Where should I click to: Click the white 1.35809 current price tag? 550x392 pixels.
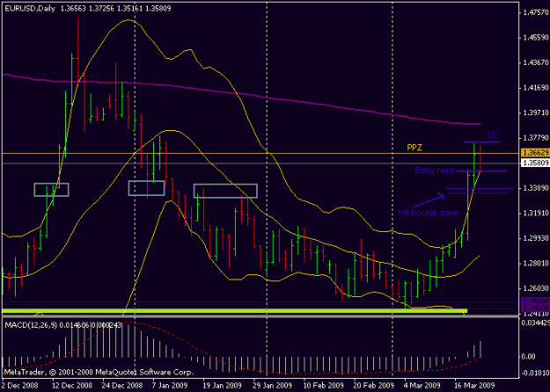(535, 163)
